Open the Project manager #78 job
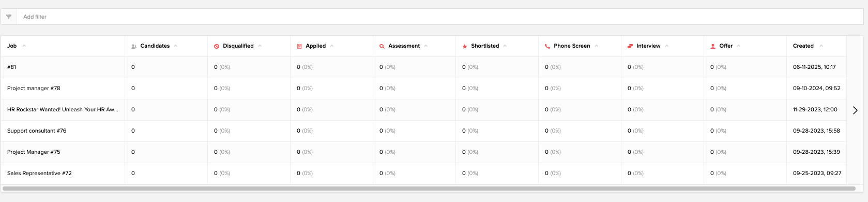 click(34, 88)
